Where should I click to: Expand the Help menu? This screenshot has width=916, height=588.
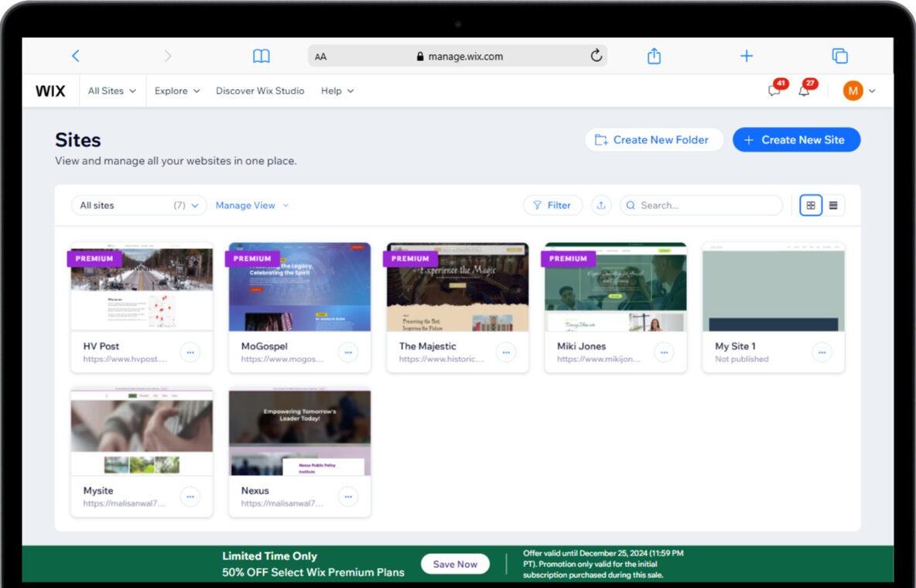tap(337, 91)
